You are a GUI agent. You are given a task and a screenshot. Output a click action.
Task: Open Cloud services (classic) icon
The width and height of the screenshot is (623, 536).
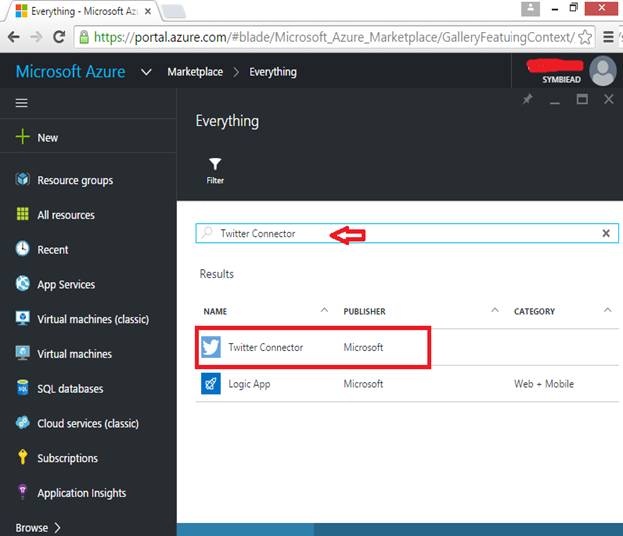pos(23,422)
